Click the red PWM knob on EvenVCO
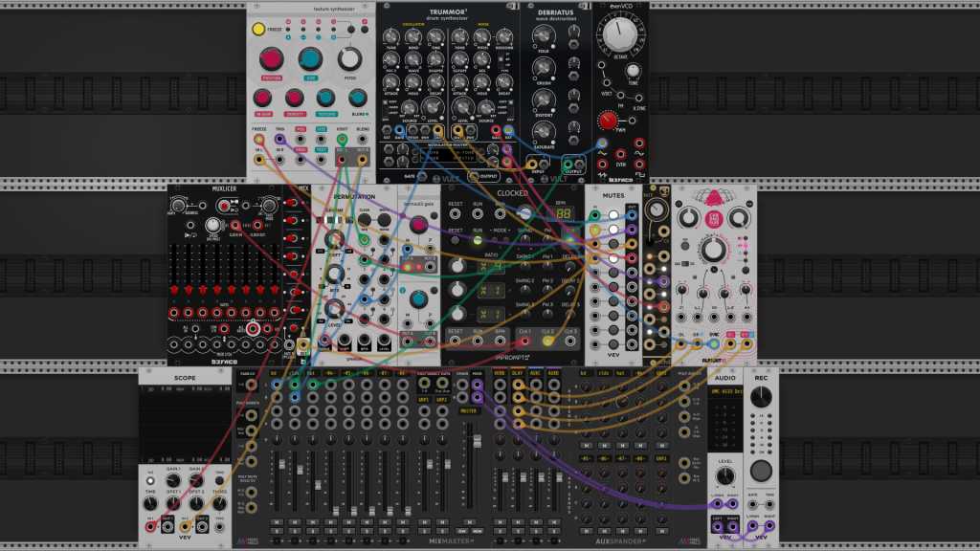 [x=608, y=121]
